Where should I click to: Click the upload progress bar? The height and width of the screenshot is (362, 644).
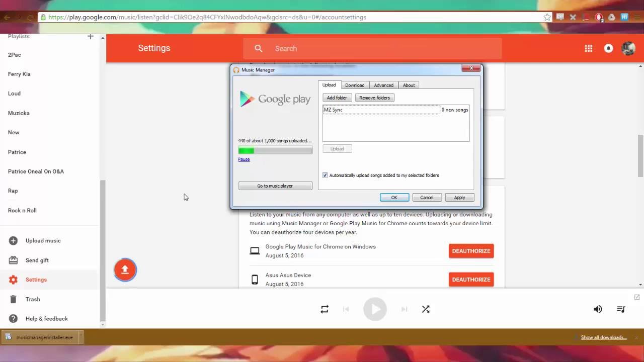[x=275, y=150]
